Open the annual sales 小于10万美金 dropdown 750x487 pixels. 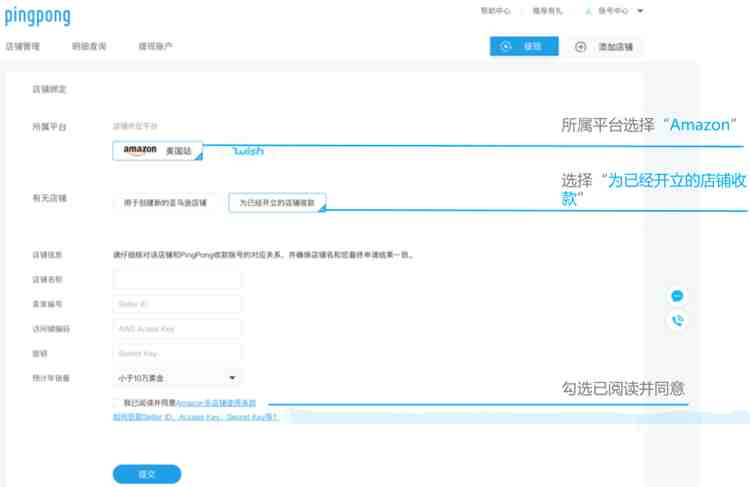tap(177, 378)
